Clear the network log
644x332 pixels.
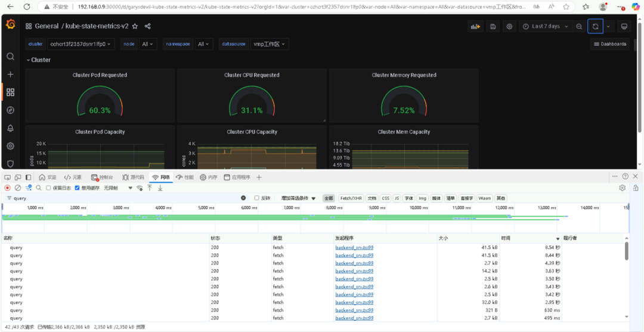coord(18,187)
